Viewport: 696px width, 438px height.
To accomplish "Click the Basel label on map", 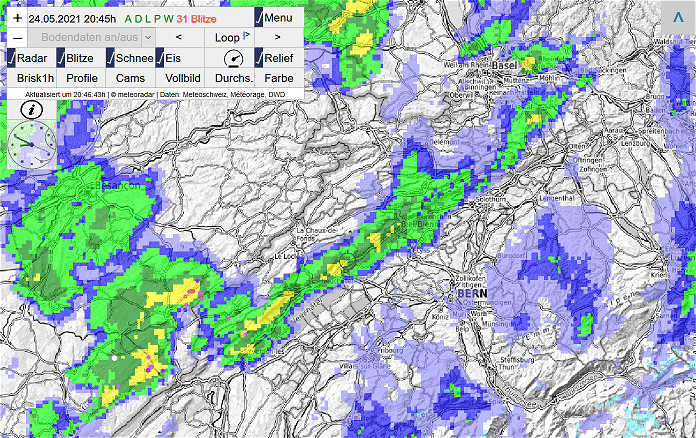I will pos(505,66).
